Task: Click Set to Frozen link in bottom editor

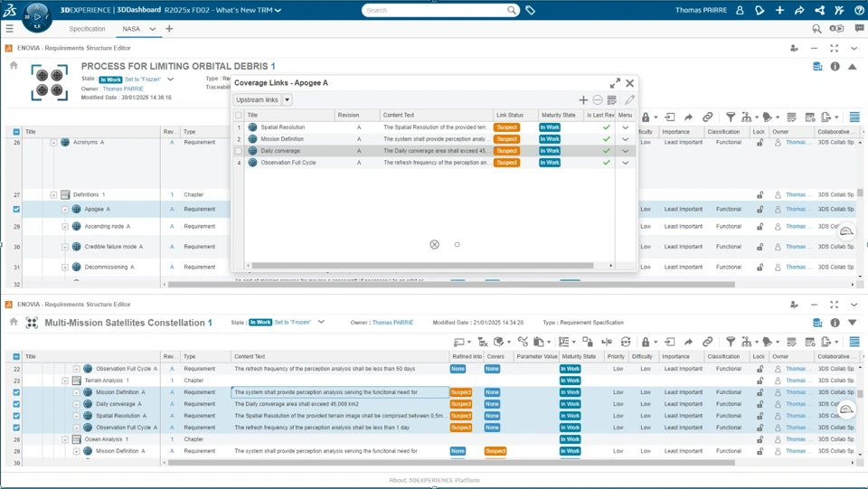Action: [x=293, y=322]
